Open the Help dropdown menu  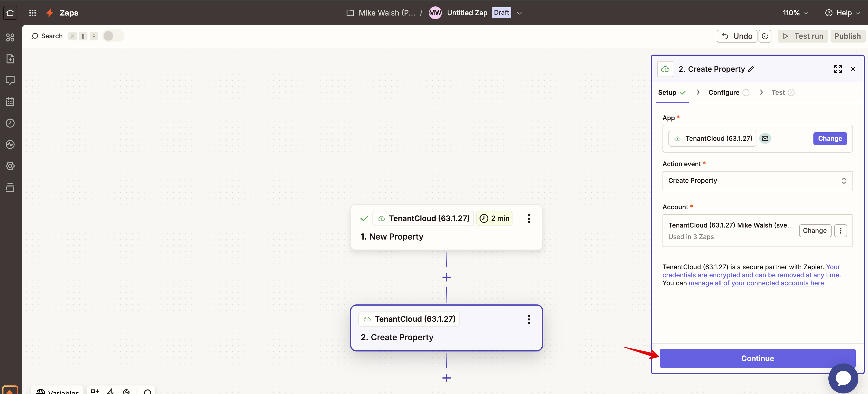(843, 13)
